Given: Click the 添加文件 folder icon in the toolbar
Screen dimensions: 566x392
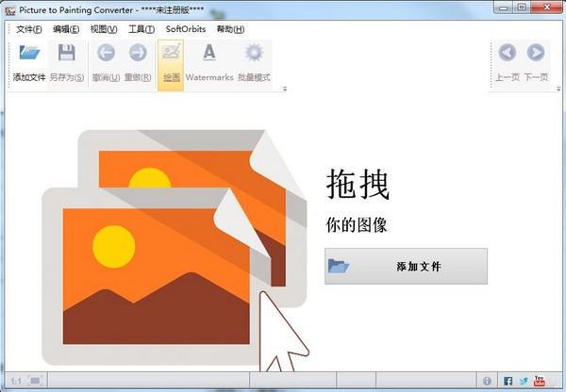Looking at the screenshot, I should click(29, 53).
